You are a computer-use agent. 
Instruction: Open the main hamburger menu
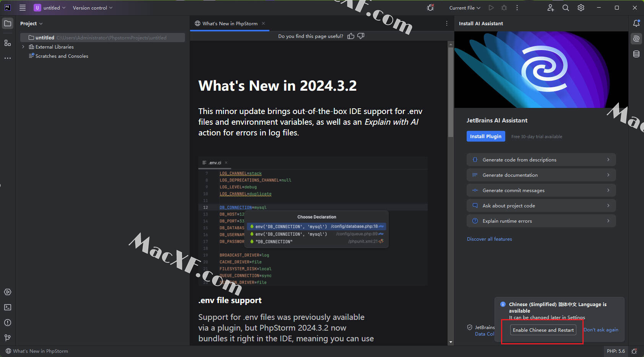(23, 8)
